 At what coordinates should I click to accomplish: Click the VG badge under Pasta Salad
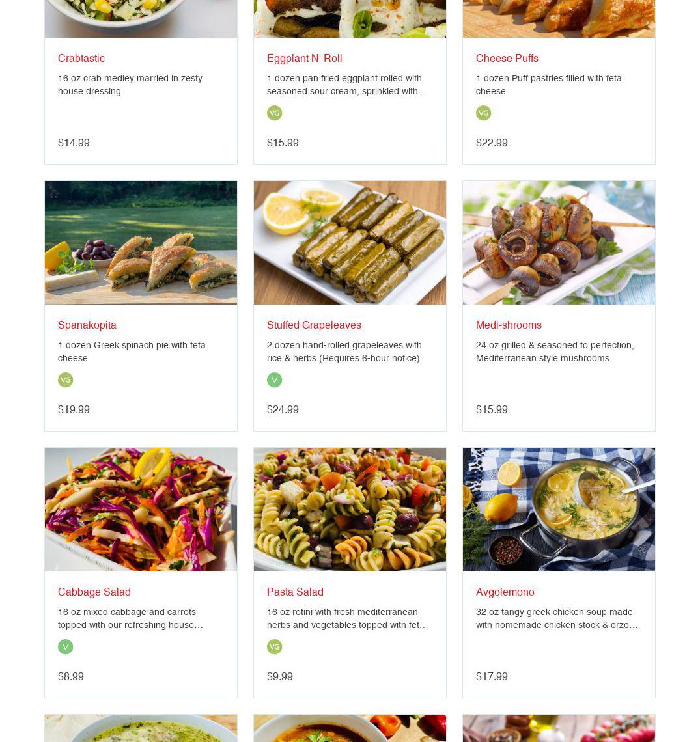click(275, 647)
